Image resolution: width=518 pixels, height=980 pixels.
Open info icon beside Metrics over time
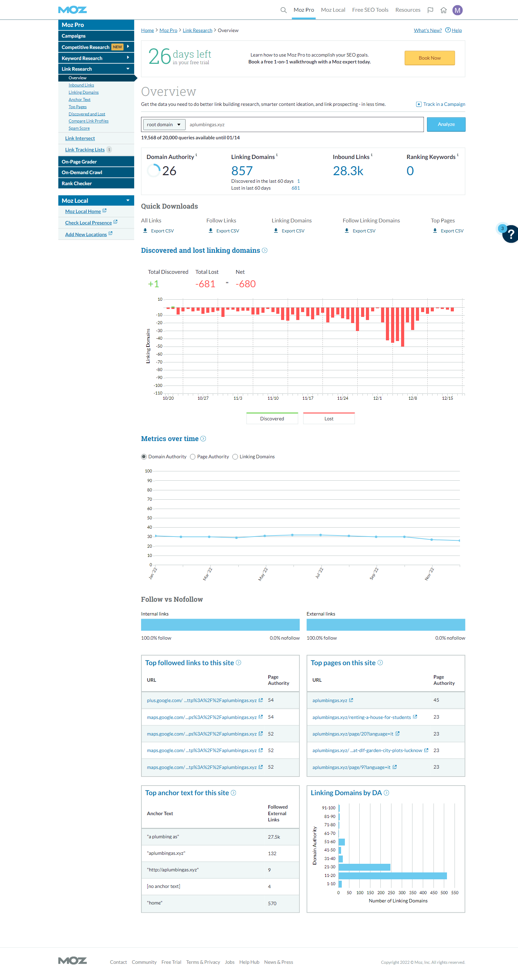coord(203,439)
